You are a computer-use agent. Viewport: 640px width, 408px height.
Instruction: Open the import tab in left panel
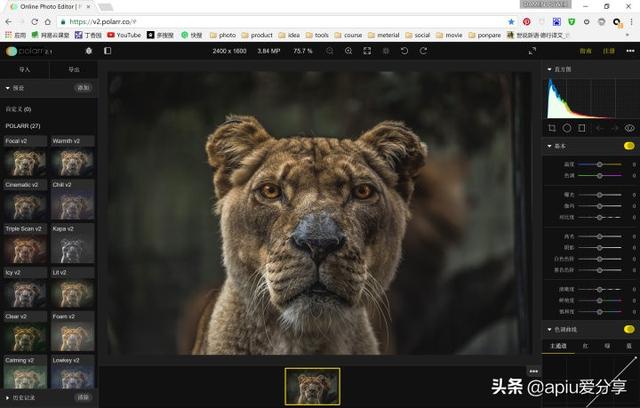[x=24, y=69]
